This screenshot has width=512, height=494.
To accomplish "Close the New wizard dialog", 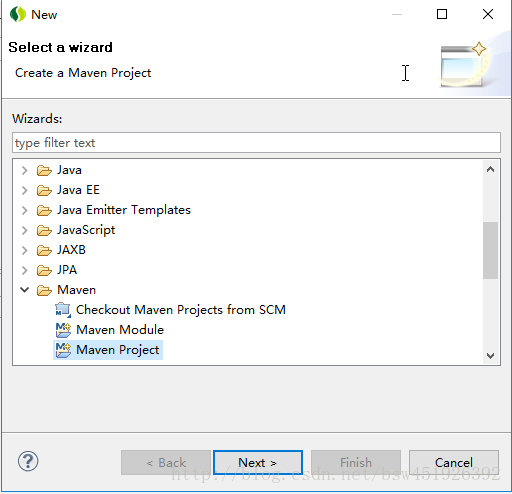I will coord(488,14).
